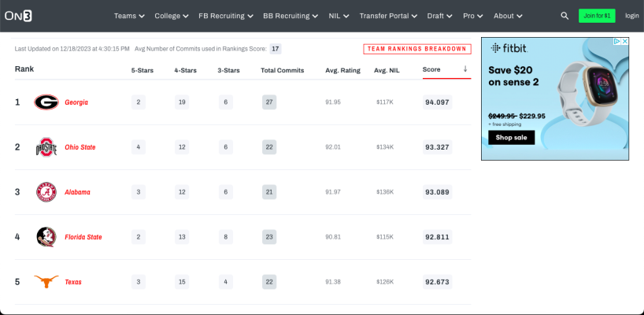Click Ohio State's Avg. NIL $134K

click(385, 147)
